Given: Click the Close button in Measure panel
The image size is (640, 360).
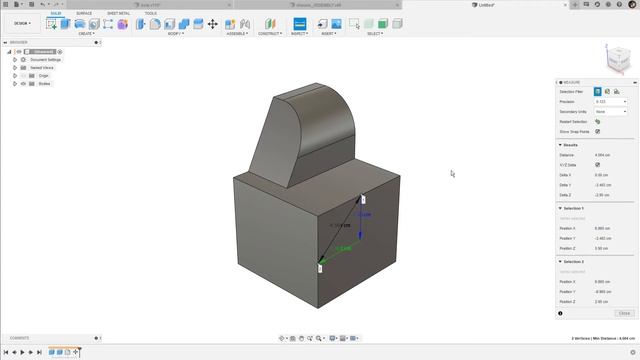Looking at the screenshot, I should point(624,313).
